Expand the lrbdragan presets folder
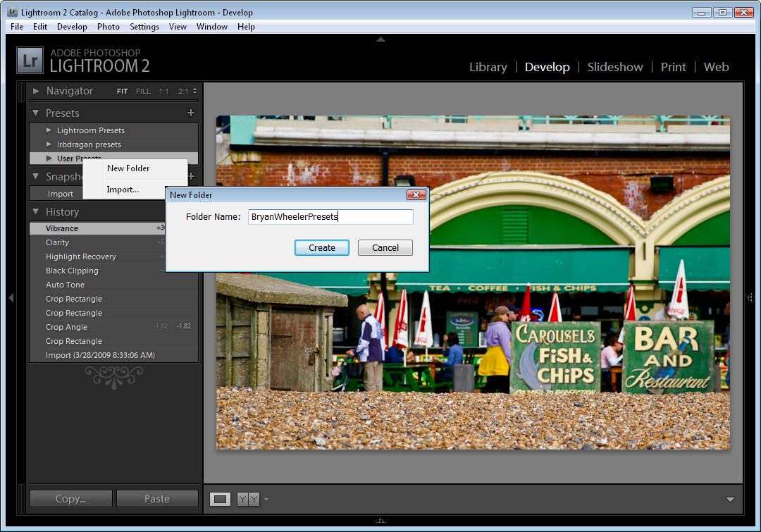This screenshot has width=761, height=532. click(49, 144)
